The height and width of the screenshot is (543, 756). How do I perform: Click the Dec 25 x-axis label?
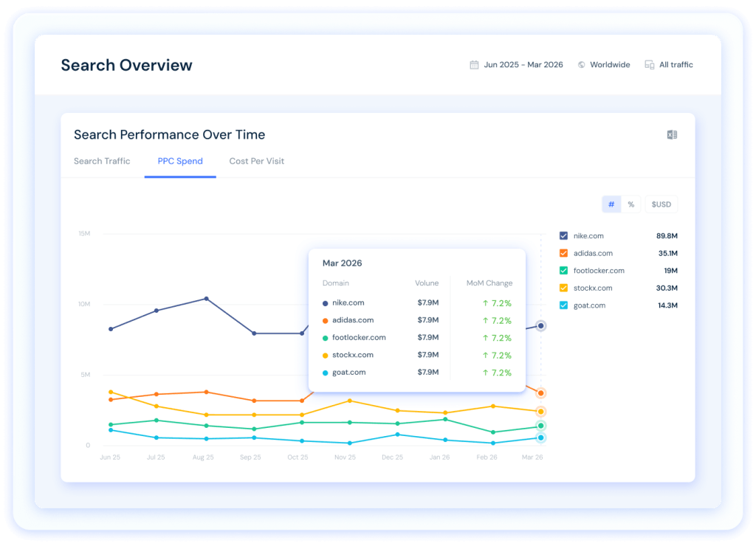(x=392, y=457)
